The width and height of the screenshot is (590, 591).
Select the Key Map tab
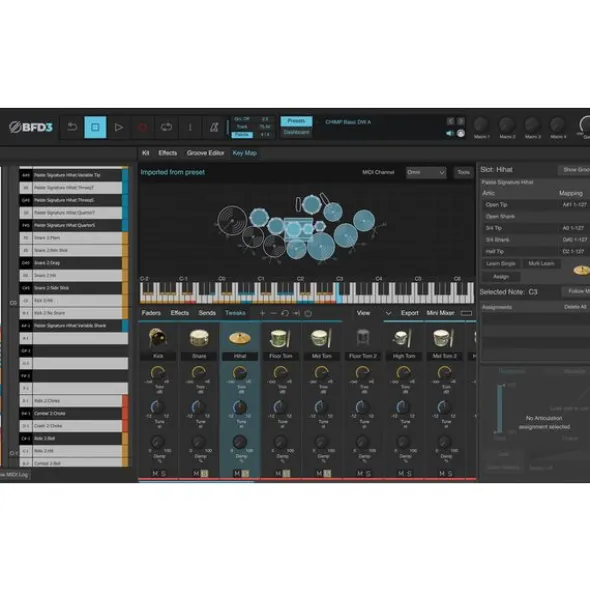[x=245, y=153]
